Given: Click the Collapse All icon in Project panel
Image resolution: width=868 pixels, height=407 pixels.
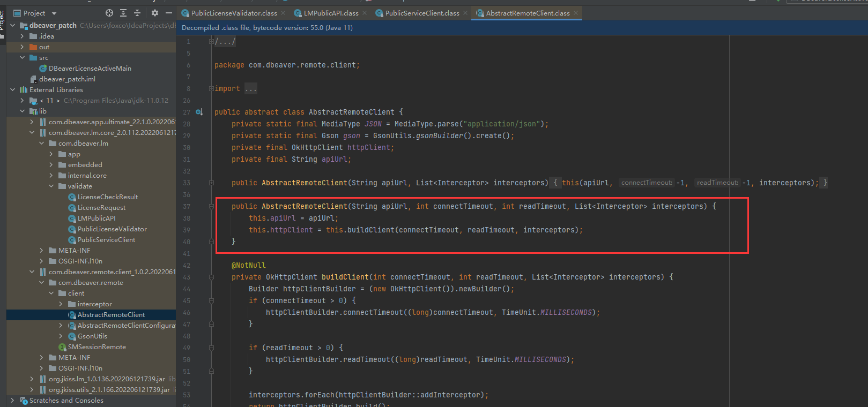Looking at the screenshot, I should pyautogui.click(x=137, y=13).
